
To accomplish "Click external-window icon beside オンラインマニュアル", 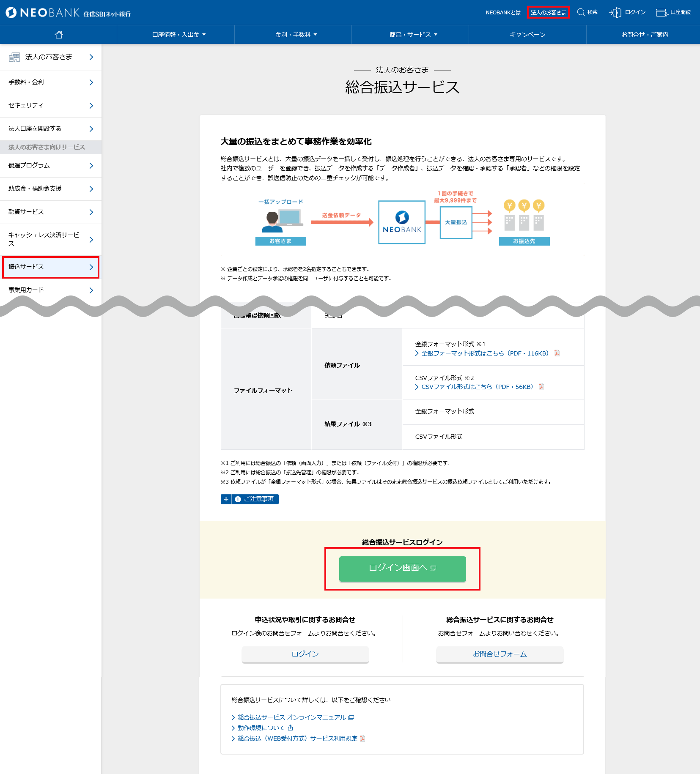I will coord(351,717).
